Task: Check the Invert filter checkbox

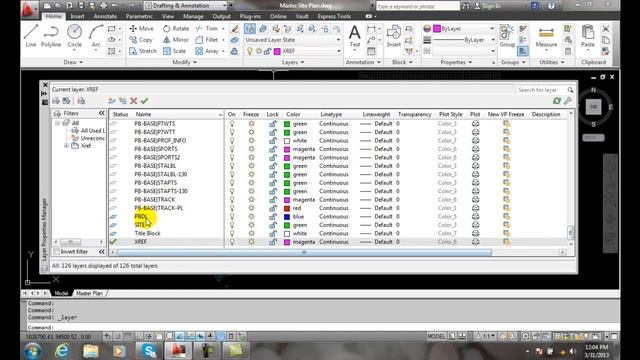Action: pyautogui.click(x=57, y=252)
